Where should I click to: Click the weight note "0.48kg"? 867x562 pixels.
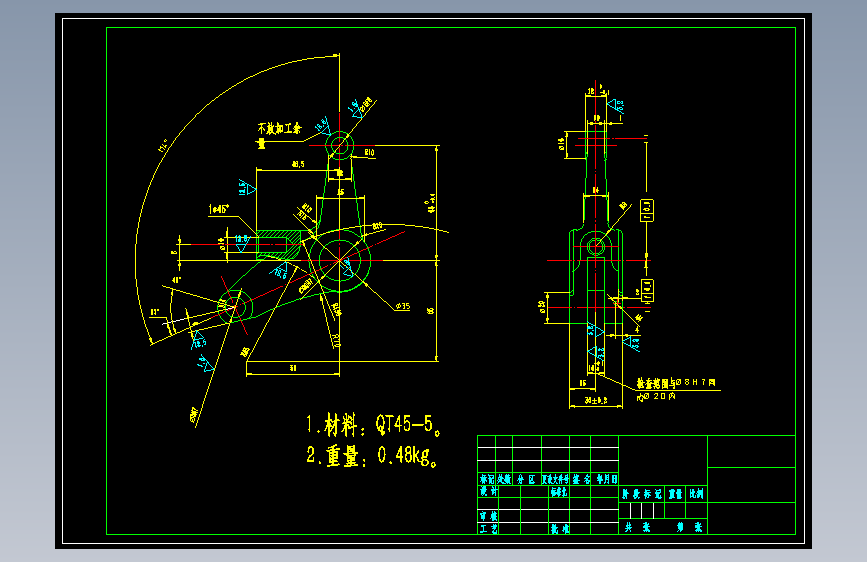pos(406,456)
